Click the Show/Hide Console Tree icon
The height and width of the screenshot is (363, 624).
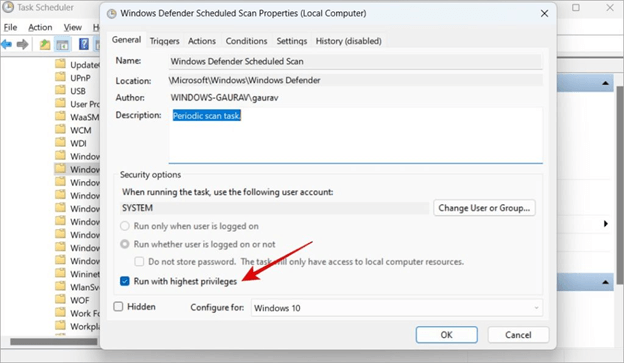tap(62, 45)
